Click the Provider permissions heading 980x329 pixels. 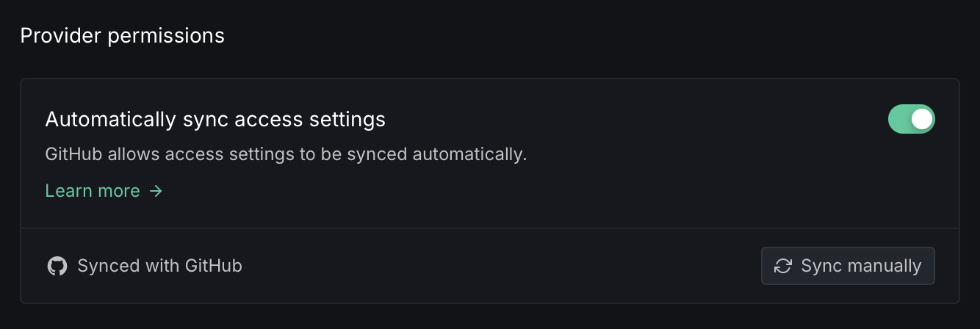[122, 35]
